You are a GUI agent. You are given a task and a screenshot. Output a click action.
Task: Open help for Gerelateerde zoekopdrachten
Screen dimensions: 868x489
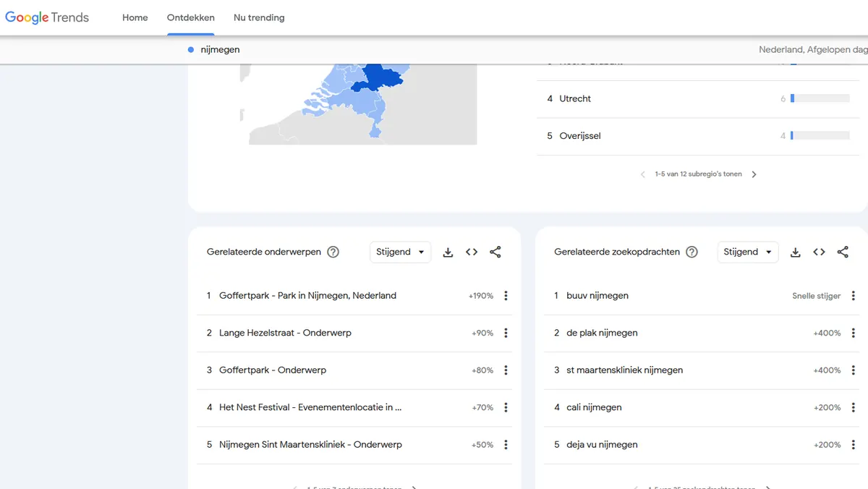(692, 252)
